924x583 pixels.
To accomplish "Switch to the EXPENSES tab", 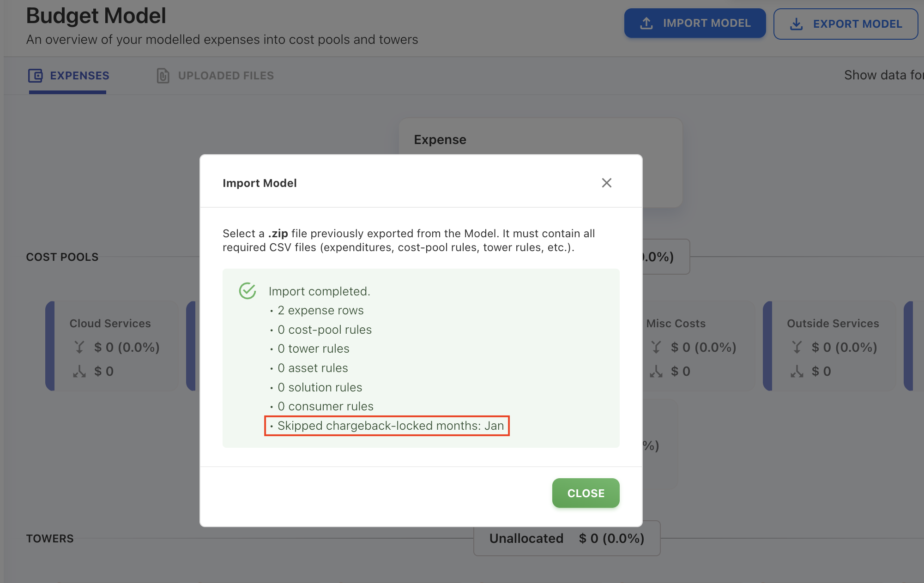I will (x=68, y=76).
